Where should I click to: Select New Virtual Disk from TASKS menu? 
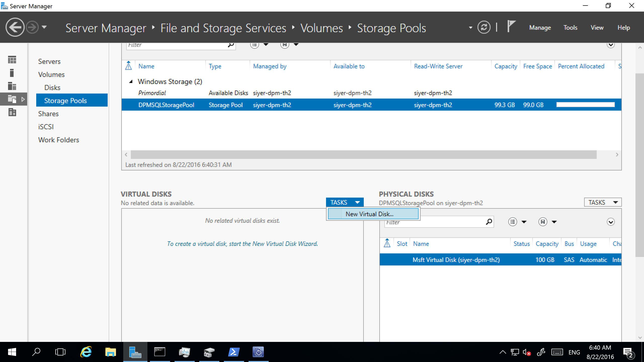[370, 214]
